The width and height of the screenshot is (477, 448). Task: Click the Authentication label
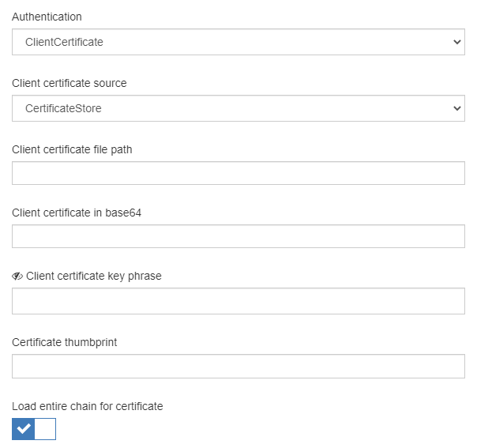(47, 17)
